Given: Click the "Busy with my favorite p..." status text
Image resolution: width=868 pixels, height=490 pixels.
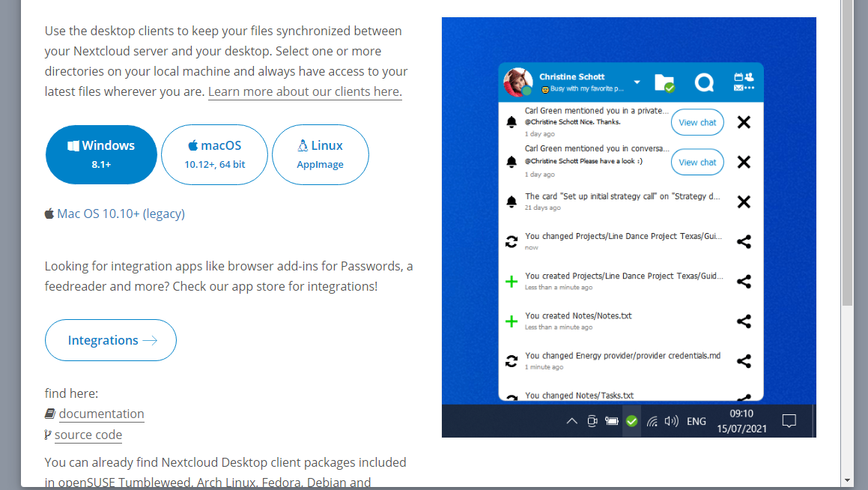Looking at the screenshot, I should [x=587, y=88].
